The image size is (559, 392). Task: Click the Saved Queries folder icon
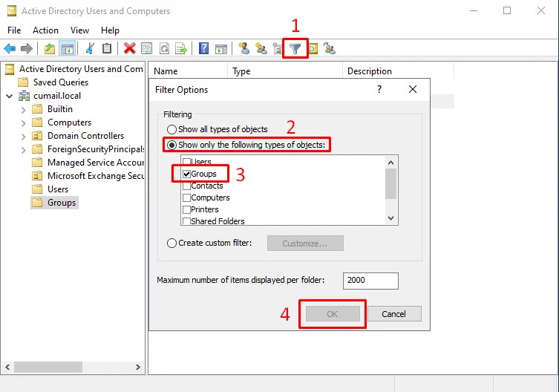point(23,82)
